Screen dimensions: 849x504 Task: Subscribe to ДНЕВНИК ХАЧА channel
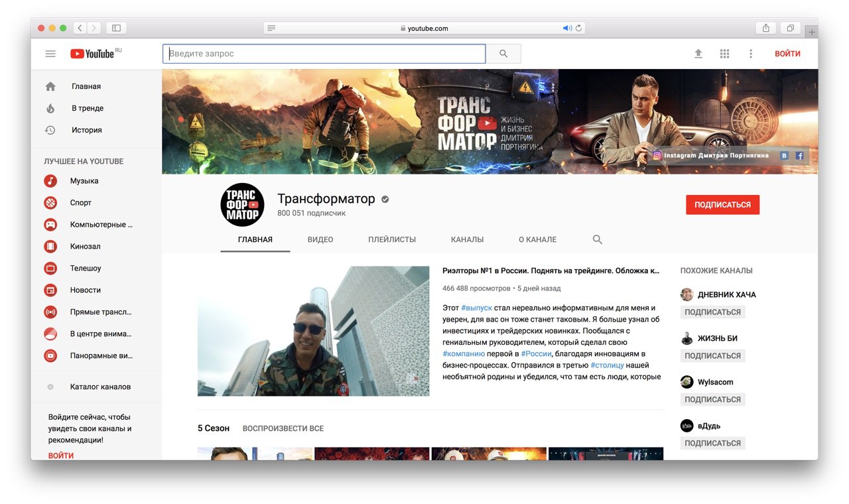pyautogui.click(x=712, y=312)
